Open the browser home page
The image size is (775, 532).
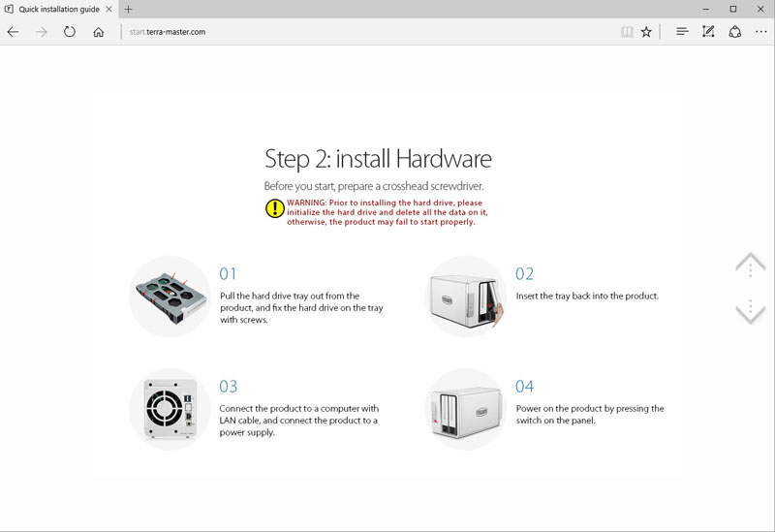click(x=99, y=32)
